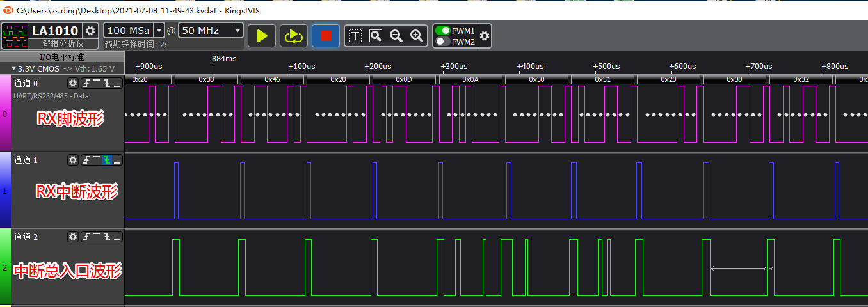
Task: Start sampling with the green play button
Action: click(x=262, y=36)
